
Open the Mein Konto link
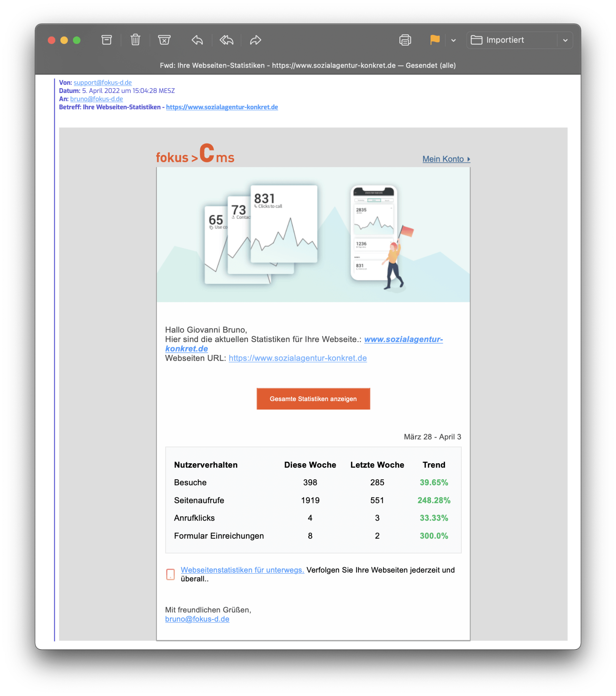446,159
